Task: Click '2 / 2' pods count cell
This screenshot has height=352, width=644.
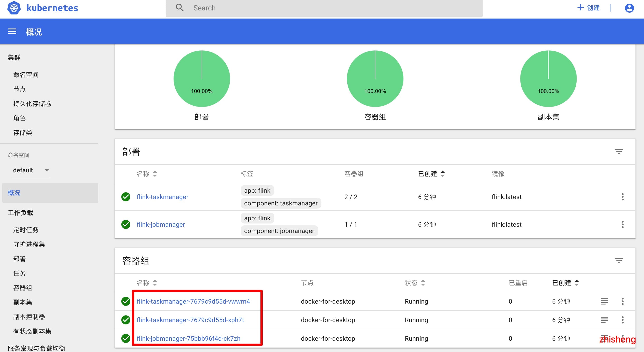Action: pos(351,197)
